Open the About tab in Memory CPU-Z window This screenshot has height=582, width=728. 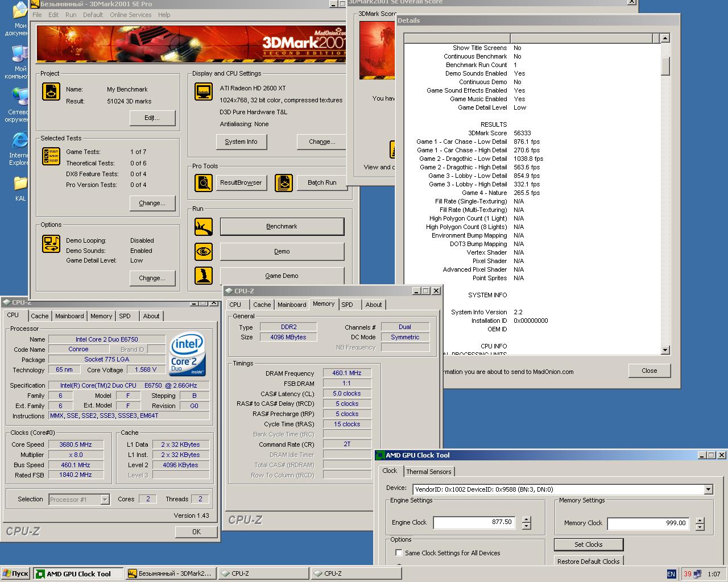374,305
